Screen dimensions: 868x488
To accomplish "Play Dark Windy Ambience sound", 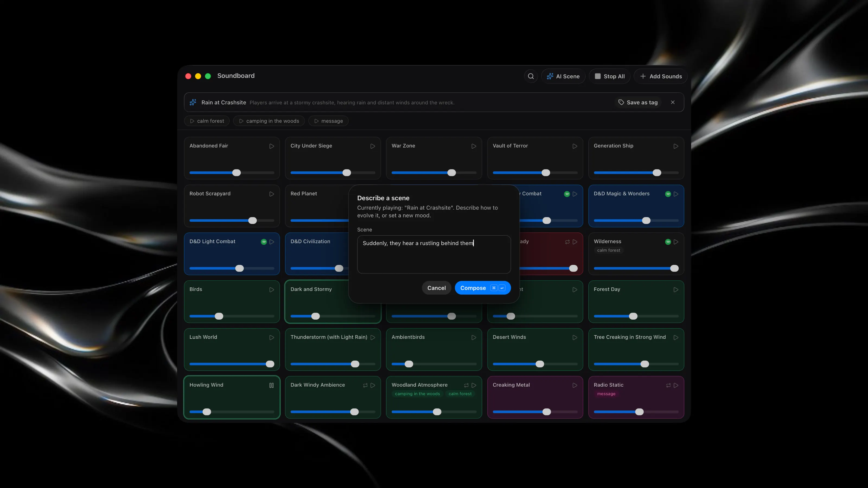I will pyautogui.click(x=373, y=385).
